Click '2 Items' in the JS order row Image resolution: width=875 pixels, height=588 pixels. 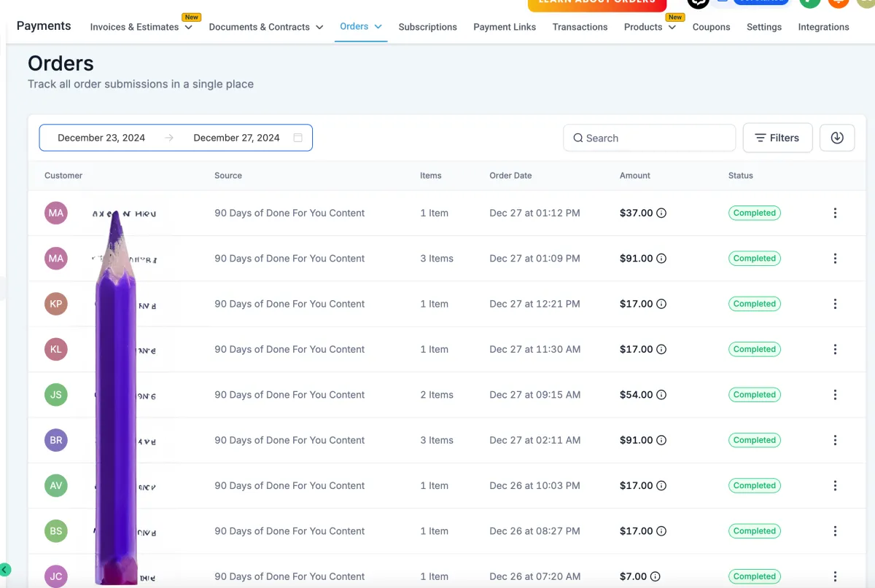pyautogui.click(x=437, y=395)
